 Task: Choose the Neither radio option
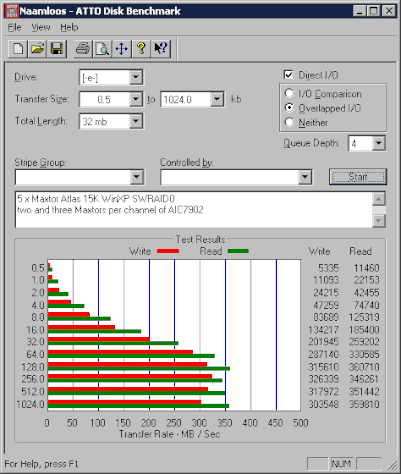289,122
